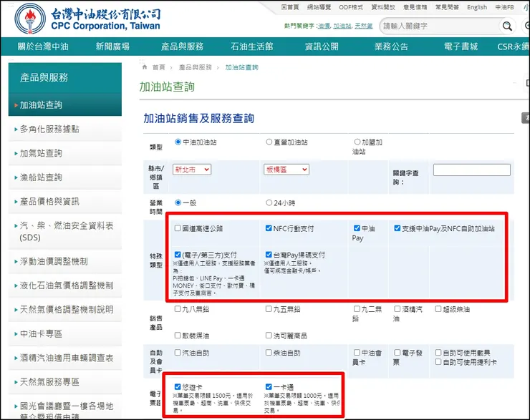Screen dimensions: 530x420
Task: Uncheck 支援中油Pay及NFC自助加油站 checkbox
Action: (397, 228)
